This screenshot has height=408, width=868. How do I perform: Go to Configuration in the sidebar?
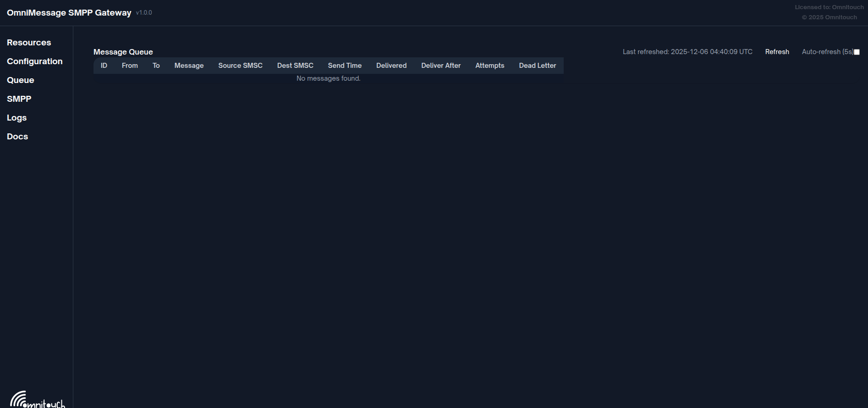tap(35, 61)
